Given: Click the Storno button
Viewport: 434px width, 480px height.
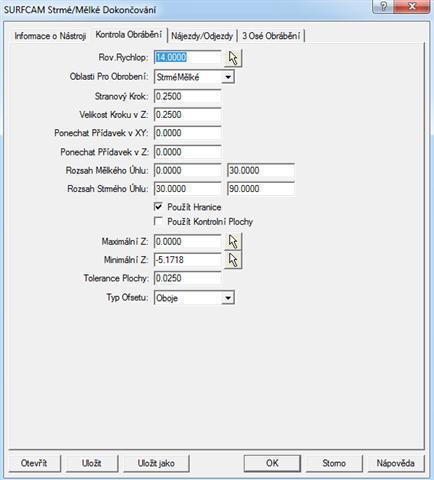Looking at the screenshot, I should click(334, 463).
